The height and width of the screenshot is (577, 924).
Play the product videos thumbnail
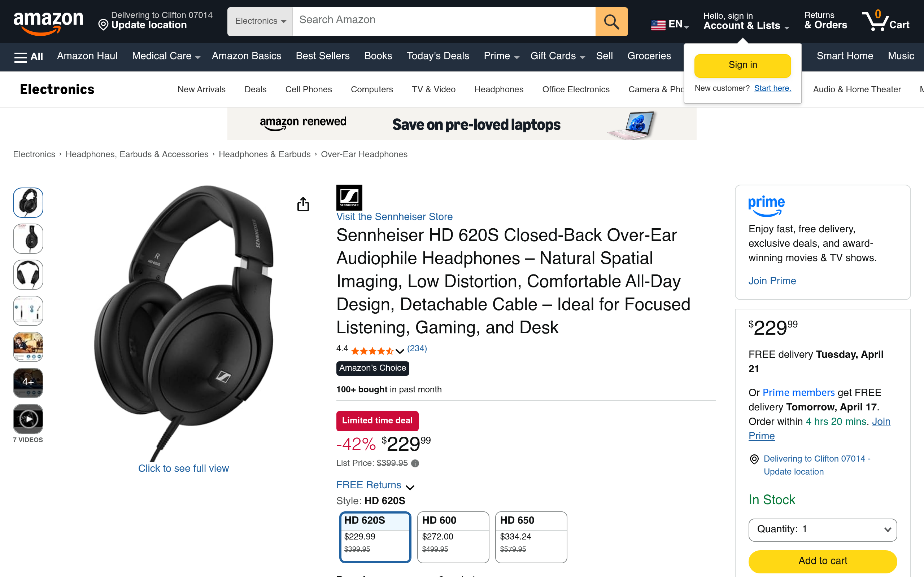coord(28,419)
